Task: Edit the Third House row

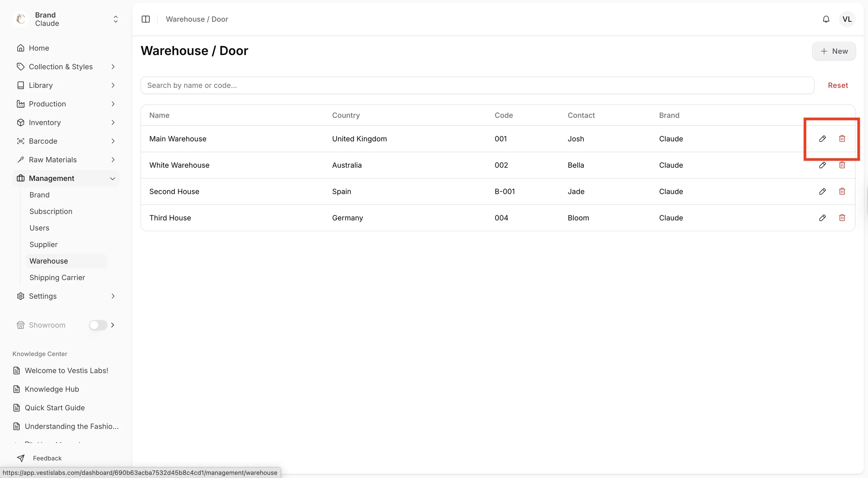Action: click(822, 218)
